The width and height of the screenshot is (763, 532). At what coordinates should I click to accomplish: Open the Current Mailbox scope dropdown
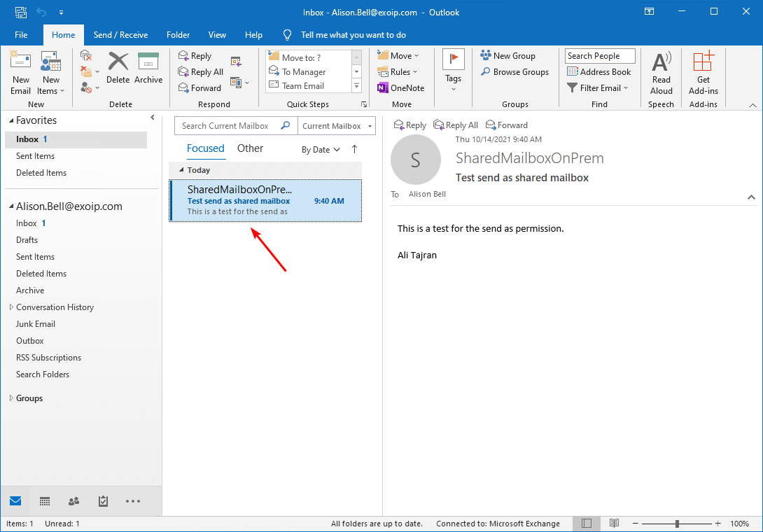pyautogui.click(x=337, y=125)
